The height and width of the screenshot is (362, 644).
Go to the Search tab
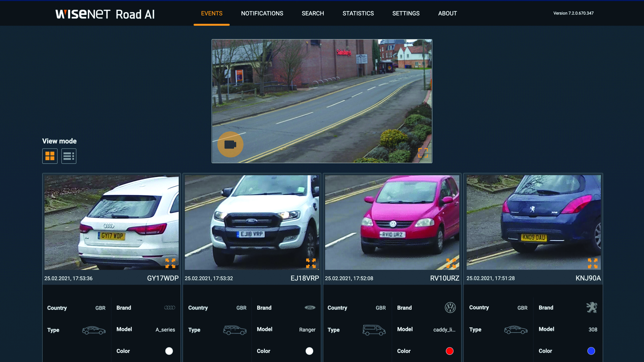[x=313, y=13]
